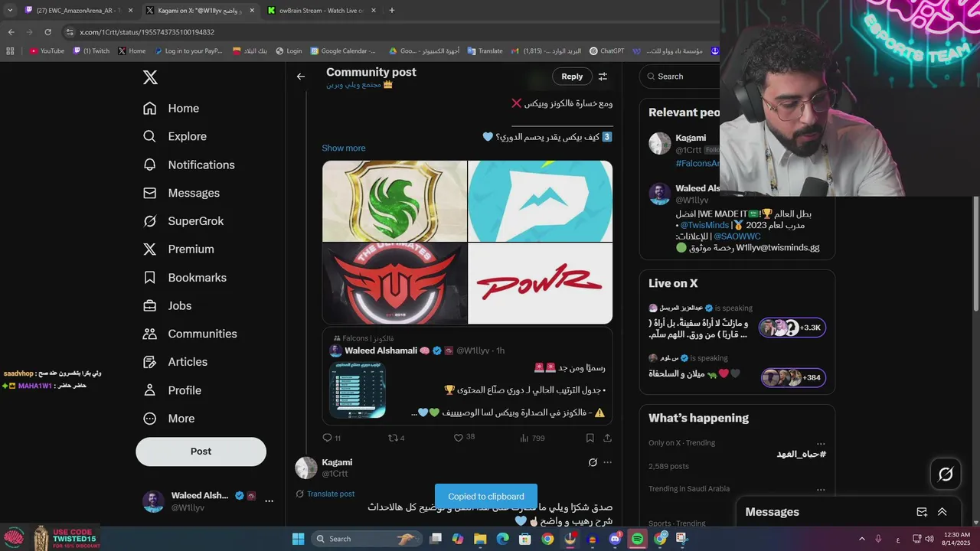Viewport: 980px width, 551px height.
Task: Click the Reply button at top
Action: click(x=572, y=77)
